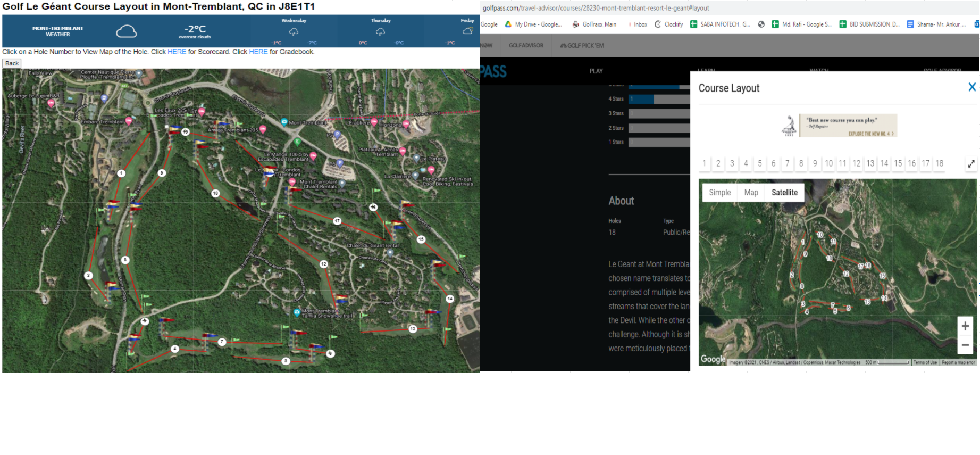Viewport: 980px width, 455px height.
Task: Select hole 4 marker on the left course map
Action: pyautogui.click(x=175, y=349)
